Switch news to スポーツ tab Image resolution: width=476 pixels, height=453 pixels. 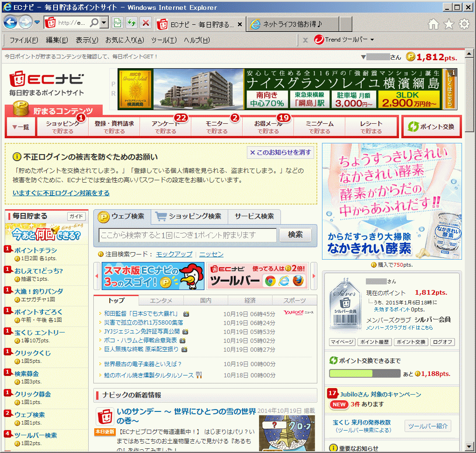[294, 300]
